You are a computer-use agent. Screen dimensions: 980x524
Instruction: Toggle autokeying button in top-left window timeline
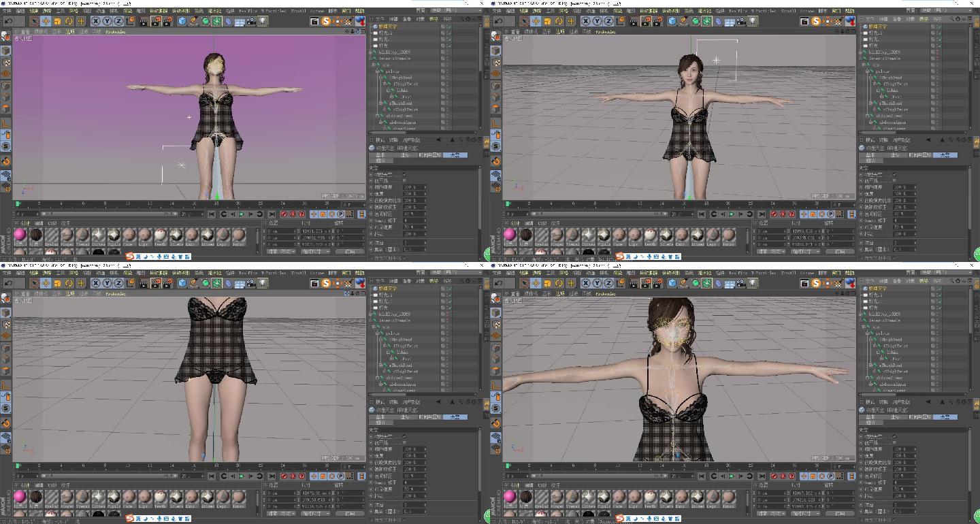tap(293, 214)
